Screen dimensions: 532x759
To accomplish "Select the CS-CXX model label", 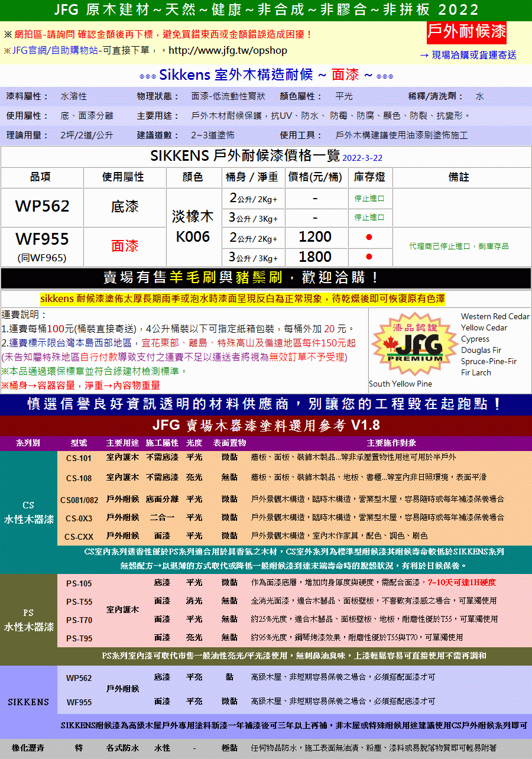I will (x=79, y=537).
